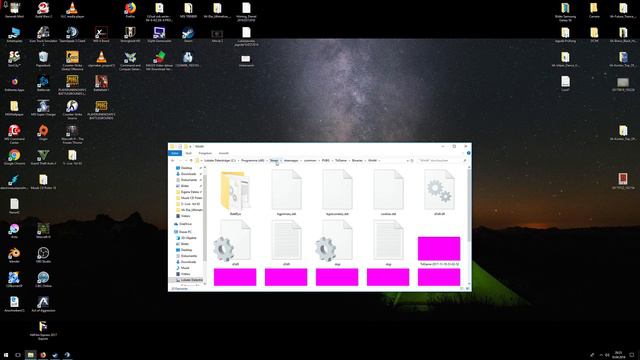Open address bar history dropdown arrow
Image resolution: width=640 pixels, height=360 pixels.
pyautogui.click(x=407, y=160)
